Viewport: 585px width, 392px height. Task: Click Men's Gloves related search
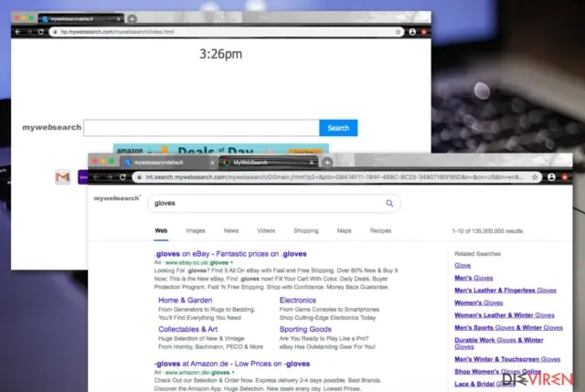pyautogui.click(x=473, y=278)
